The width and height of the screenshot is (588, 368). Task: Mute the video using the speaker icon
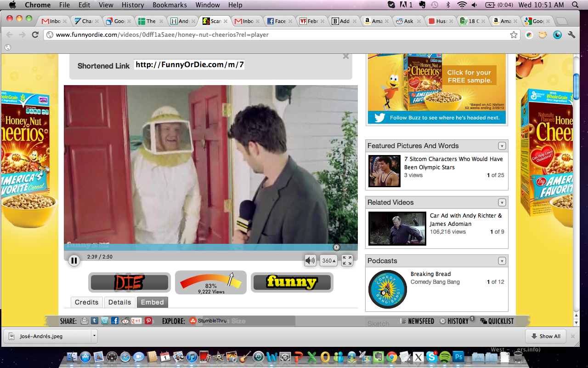click(x=310, y=261)
